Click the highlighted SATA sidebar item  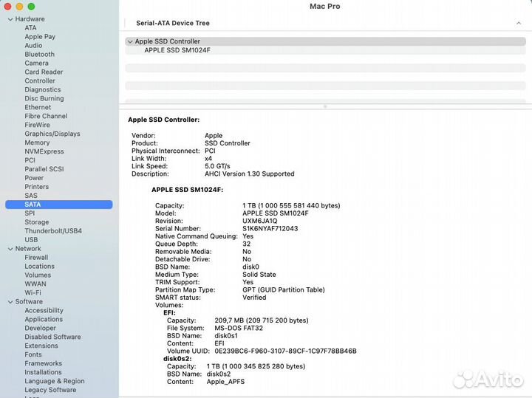coord(58,205)
